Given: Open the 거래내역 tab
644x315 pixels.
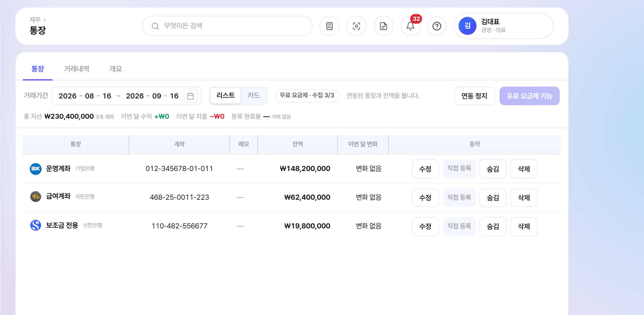Looking at the screenshot, I should pos(77,69).
